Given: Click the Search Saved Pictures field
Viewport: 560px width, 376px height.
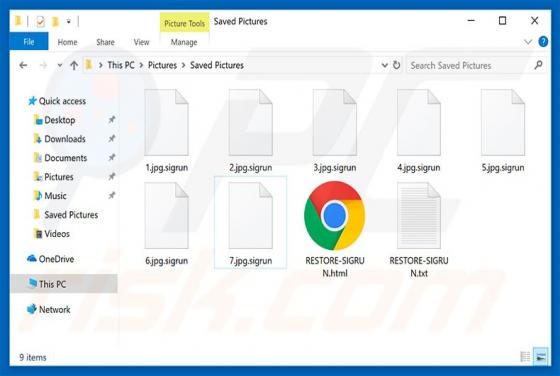Looking at the screenshot, I should (476, 65).
